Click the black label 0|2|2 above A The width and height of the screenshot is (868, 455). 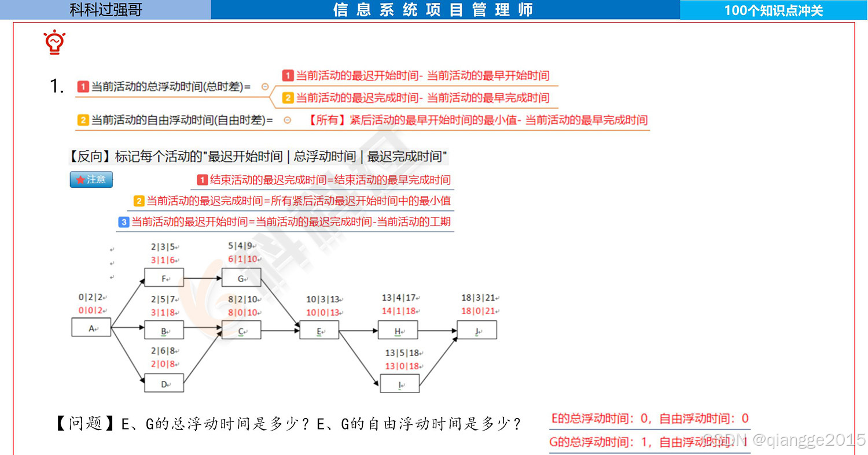pos(91,297)
